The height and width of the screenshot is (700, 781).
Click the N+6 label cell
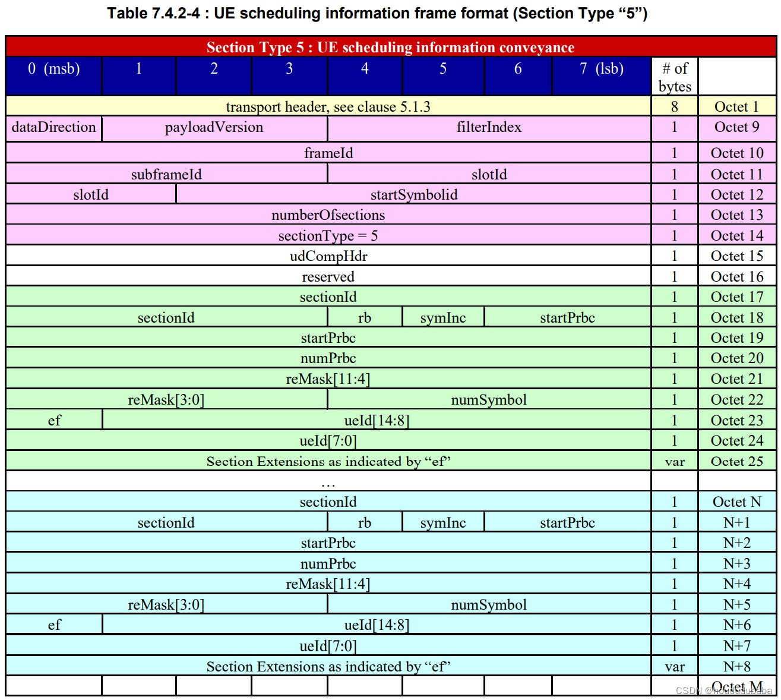pos(736,625)
